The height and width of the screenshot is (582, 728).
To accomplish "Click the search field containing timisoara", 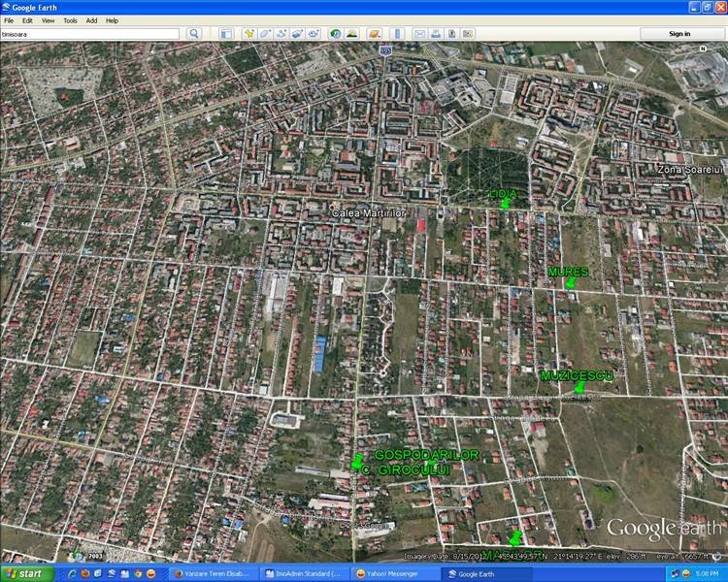I will (90, 34).
